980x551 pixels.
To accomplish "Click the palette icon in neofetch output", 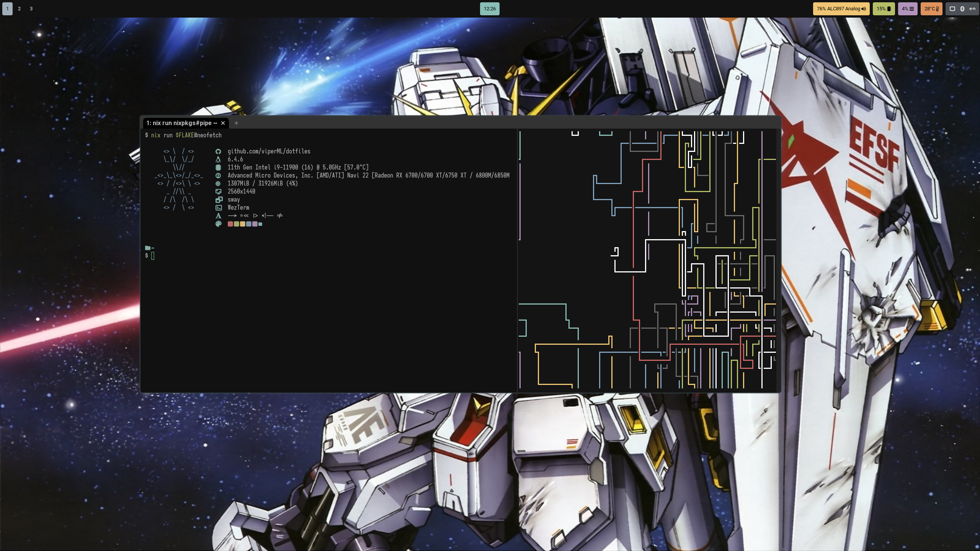I will coord(219,224).
